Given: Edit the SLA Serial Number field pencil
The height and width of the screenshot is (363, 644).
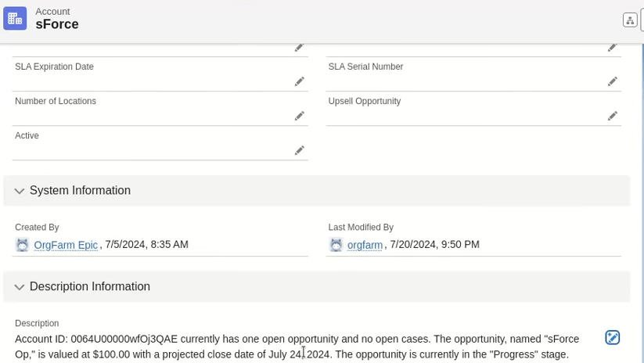Looking at the screenshot, I should coord(613,81).
